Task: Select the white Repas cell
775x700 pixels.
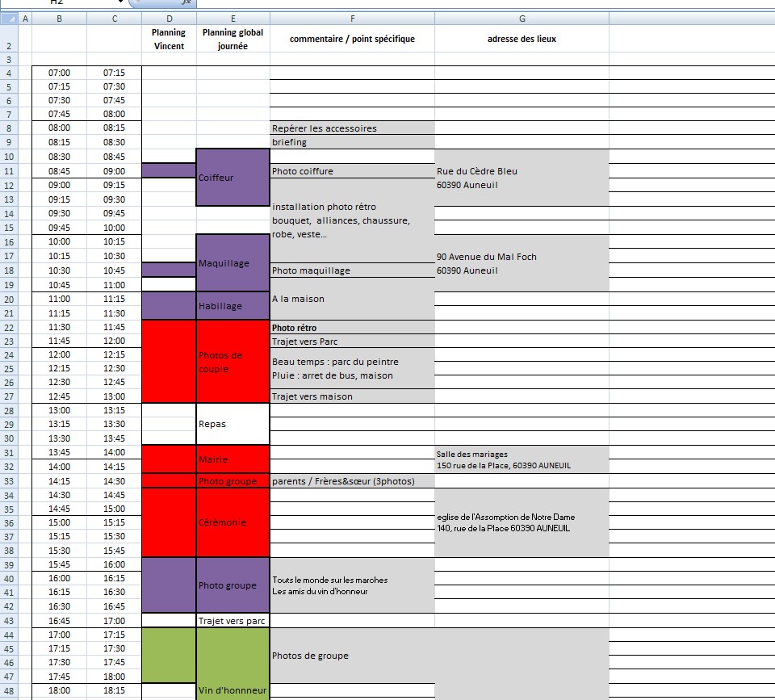Action: pos(232,424)
